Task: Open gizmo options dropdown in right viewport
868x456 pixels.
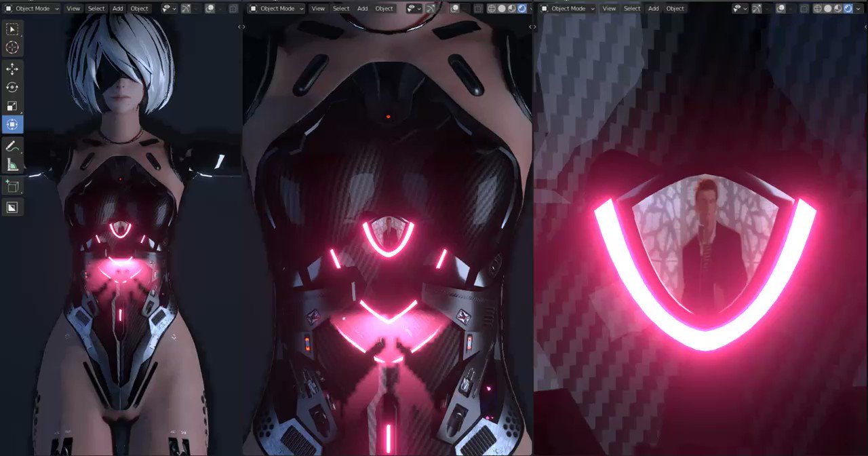Action: tap(766, 8)
